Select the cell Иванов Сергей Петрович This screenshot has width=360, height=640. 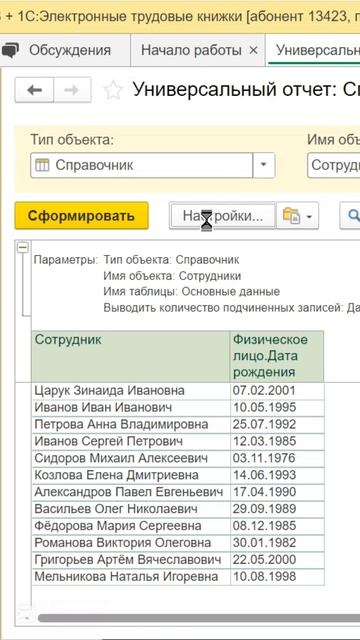[131, 441]
